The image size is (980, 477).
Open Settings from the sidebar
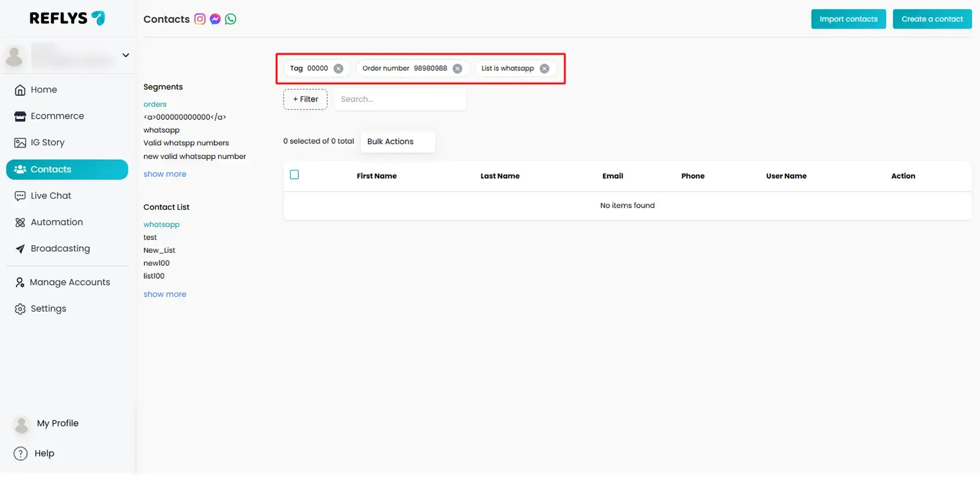click(x=48, y=309)
